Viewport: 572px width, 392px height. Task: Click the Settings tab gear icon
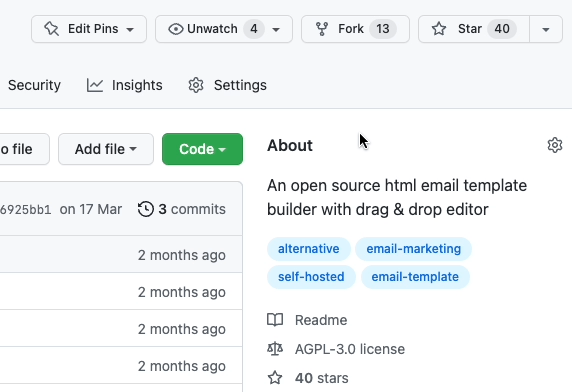[196, 85]
